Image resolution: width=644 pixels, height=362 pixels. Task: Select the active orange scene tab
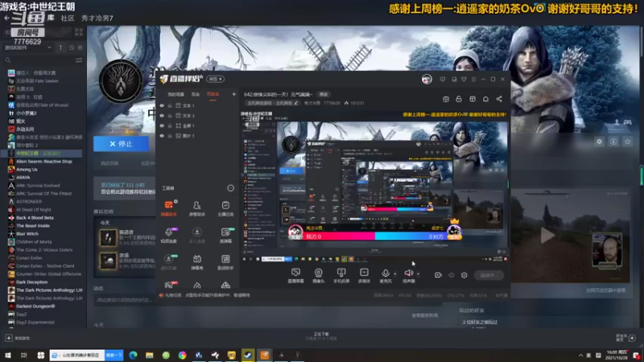(x=213, y=94)
